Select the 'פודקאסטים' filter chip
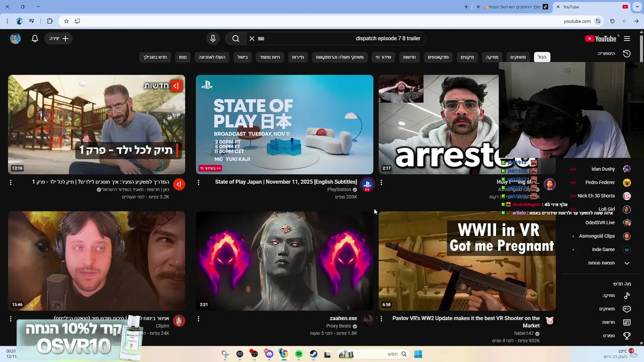This screenshot has width=644, height=362. (x=439, y=57)
